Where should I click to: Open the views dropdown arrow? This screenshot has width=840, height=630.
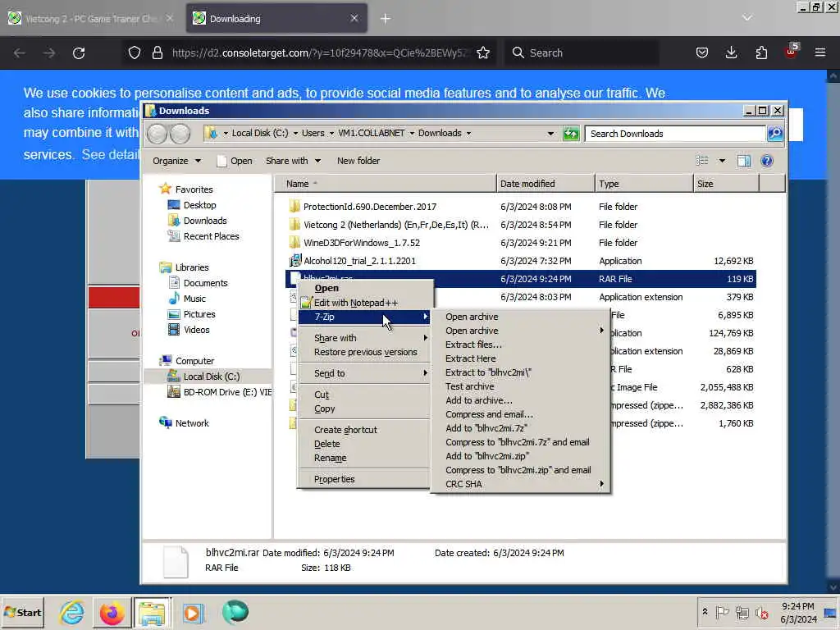[x=722, y=161]
